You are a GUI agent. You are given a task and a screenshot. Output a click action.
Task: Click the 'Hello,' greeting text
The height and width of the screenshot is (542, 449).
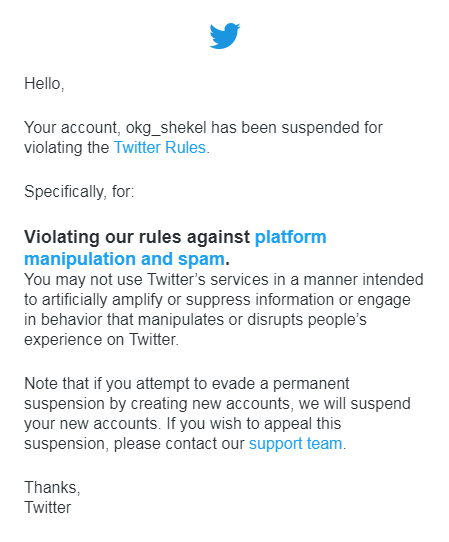click(44, 84)
